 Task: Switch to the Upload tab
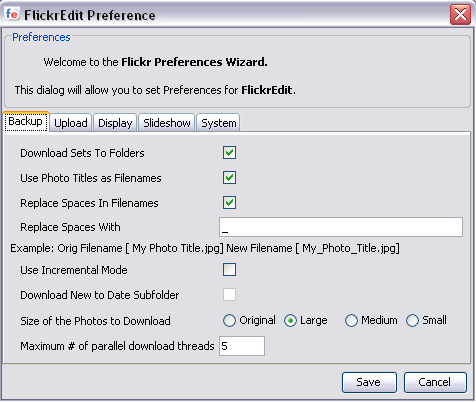coord(71,123)
